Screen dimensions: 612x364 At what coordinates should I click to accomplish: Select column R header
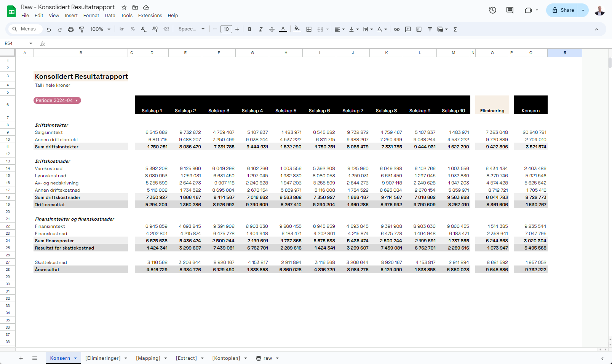click(565, 53)
